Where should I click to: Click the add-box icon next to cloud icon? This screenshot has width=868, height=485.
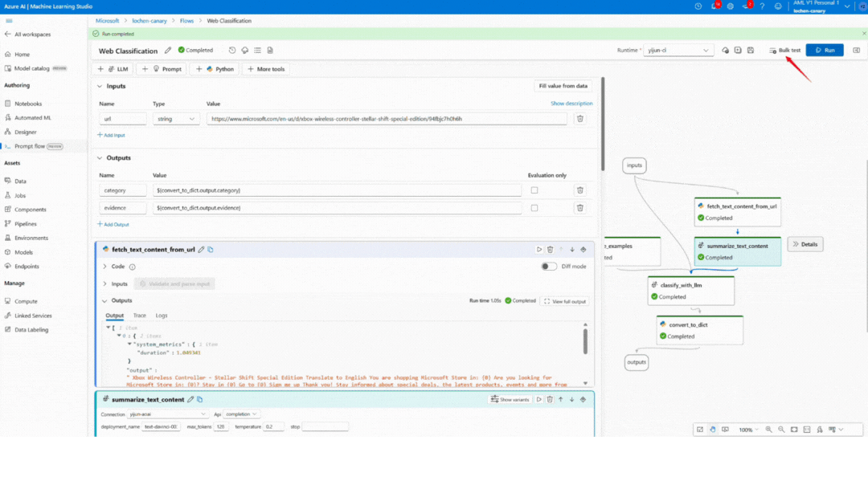click(738, 51)
